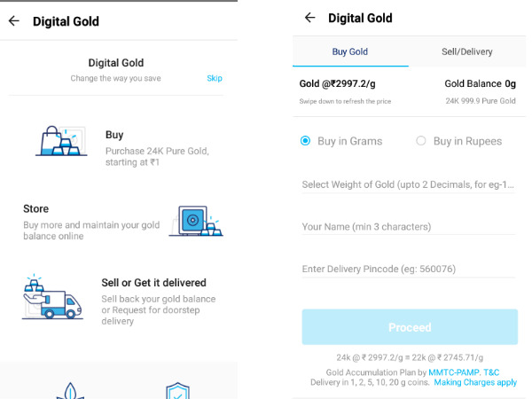Switch to Buy Gold tab
Image resolution: width=532 pixels, height=399 pixels.
350,52
